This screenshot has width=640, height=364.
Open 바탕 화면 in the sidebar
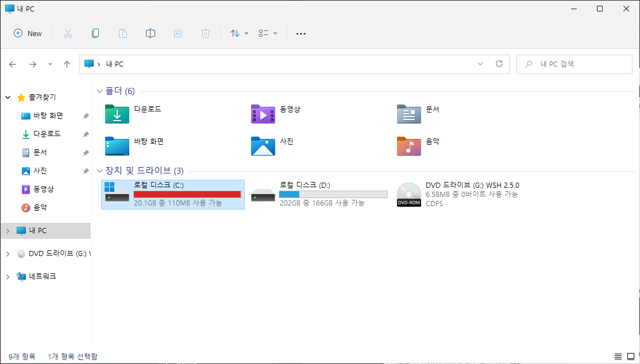tap(48, 116)
